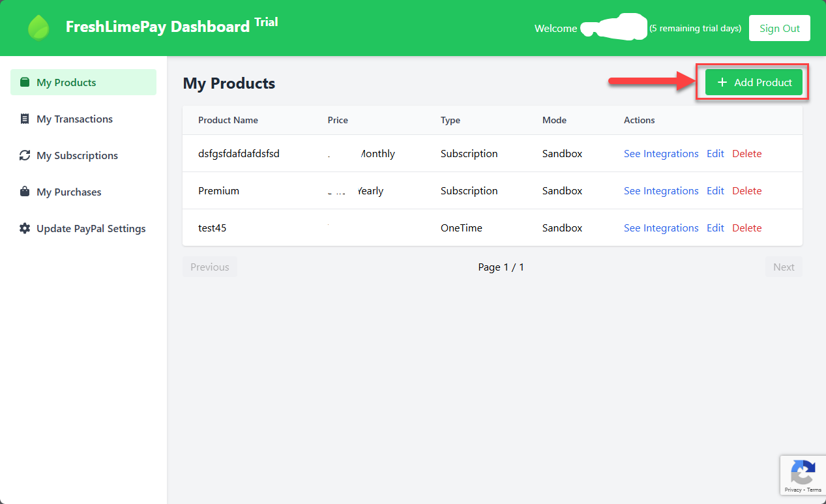Image resolution: width=826 pixels, height=504 pixels.
Task: Open the reCAPTCHA Privacy link
Action: click(x=793, y=490)
